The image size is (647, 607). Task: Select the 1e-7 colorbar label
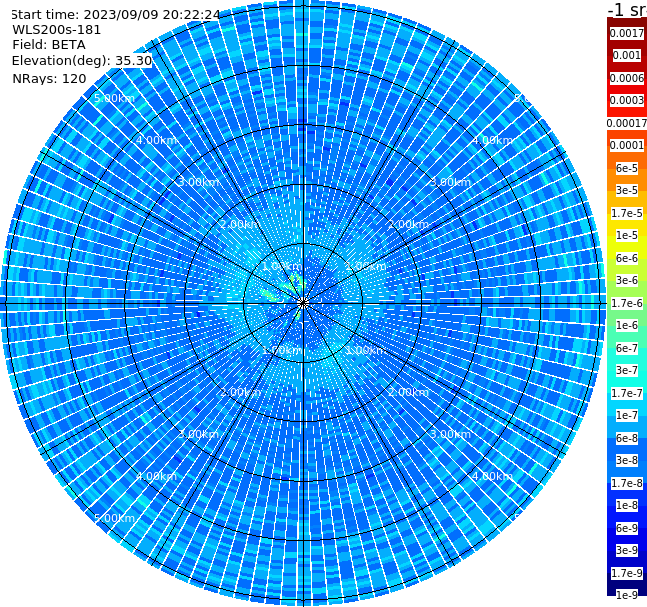tap(627, 415)
